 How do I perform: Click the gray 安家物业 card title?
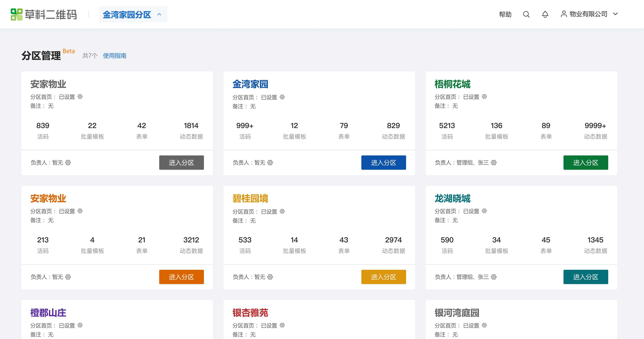pos(48,84)
